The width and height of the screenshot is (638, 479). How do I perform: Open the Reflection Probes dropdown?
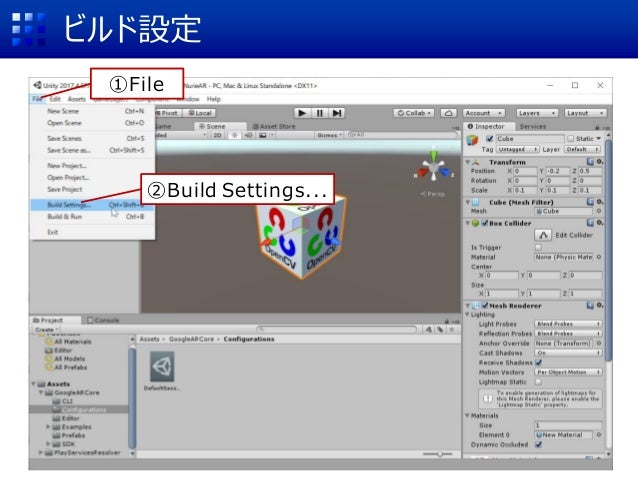[568, 333]
